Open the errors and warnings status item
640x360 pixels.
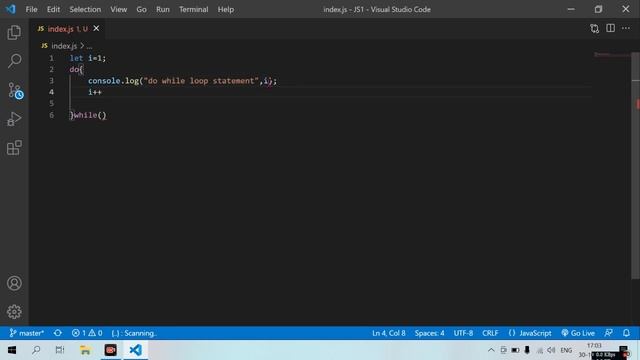87,333
